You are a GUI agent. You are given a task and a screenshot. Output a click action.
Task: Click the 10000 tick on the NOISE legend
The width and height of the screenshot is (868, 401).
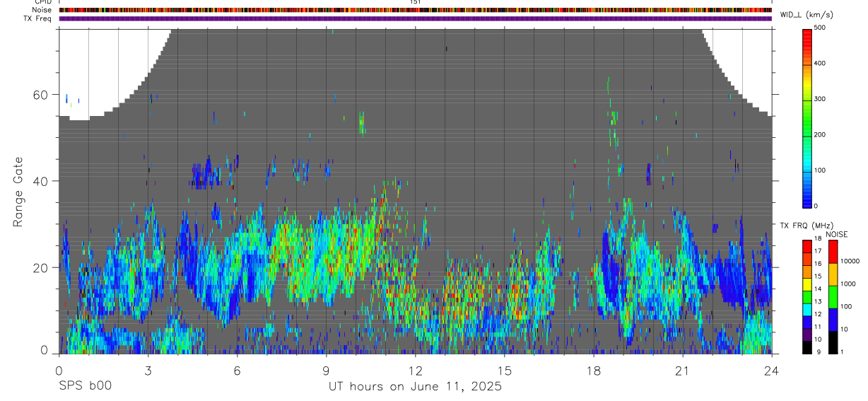849,261
